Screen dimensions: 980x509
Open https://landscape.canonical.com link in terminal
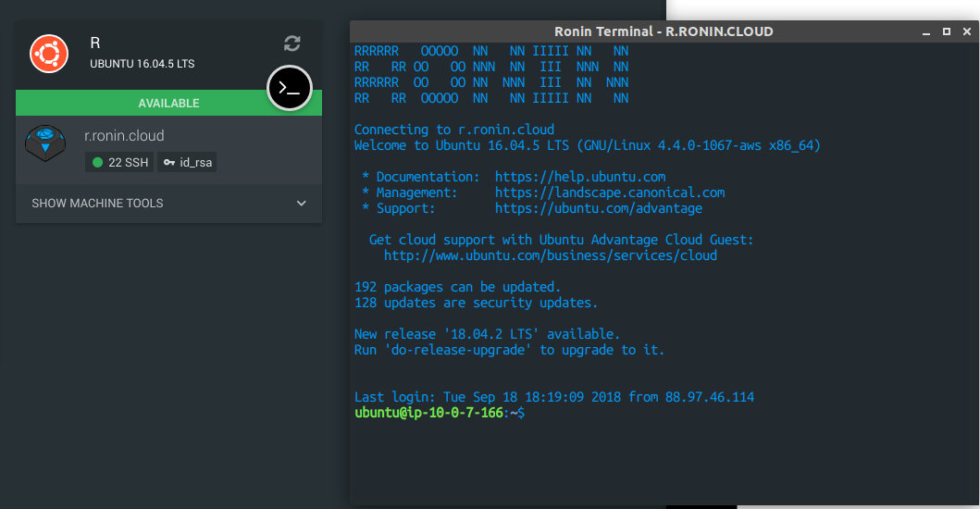tap(610, 192)
